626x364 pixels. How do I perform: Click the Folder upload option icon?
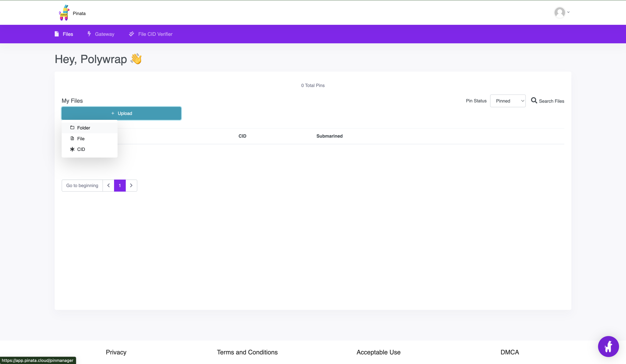click(x=72, y=127)
